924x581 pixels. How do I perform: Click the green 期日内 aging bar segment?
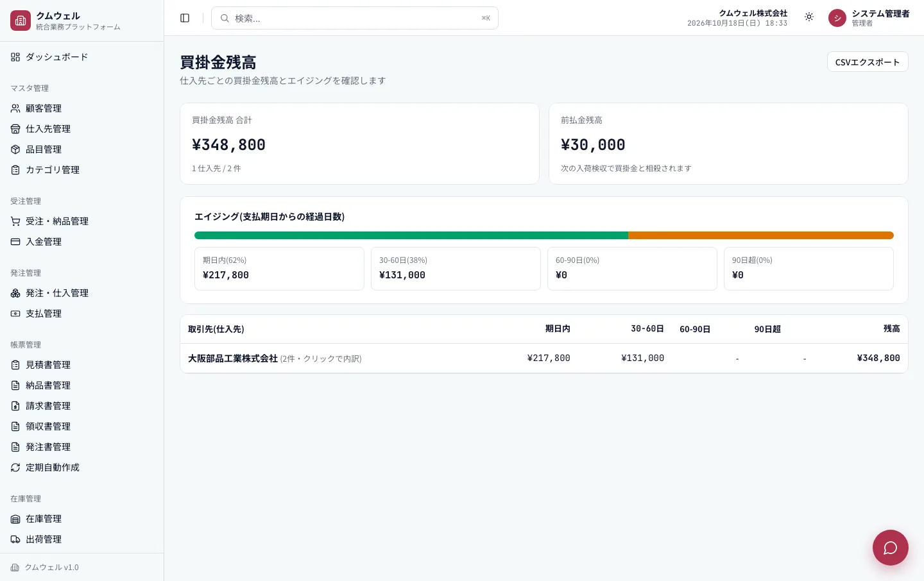click(x=411, y=235)
